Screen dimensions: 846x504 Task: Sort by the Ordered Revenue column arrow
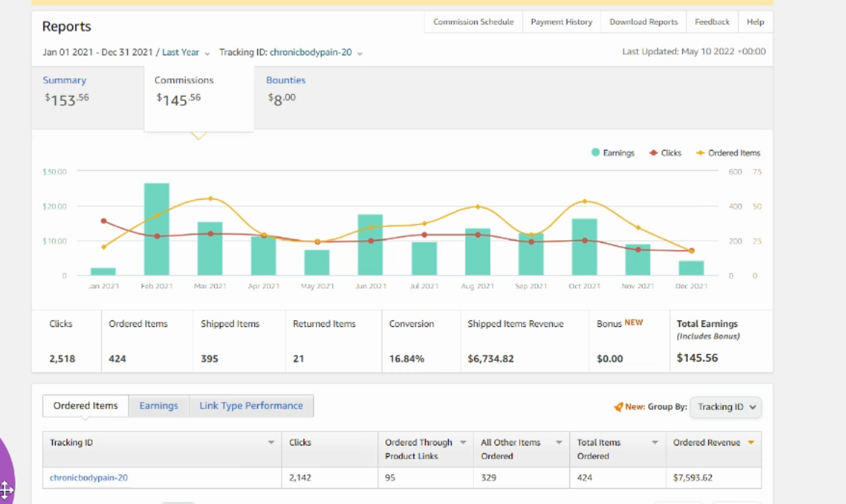click(x=750, y=442)
